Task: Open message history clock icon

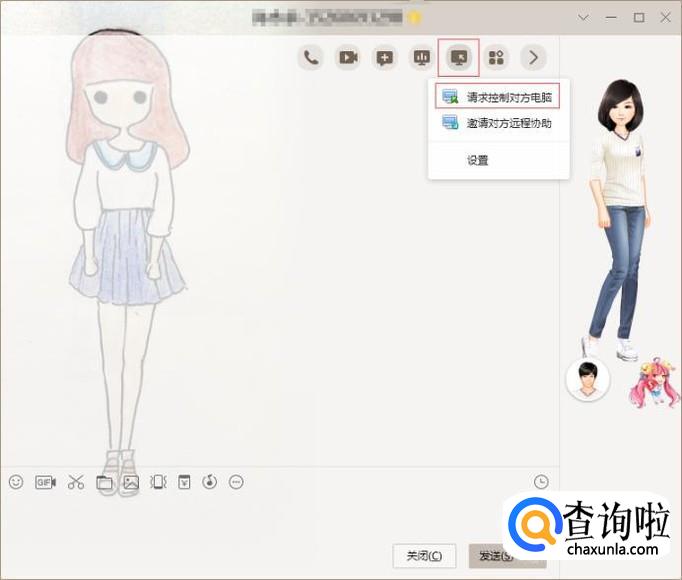Action: click(541, 482)
